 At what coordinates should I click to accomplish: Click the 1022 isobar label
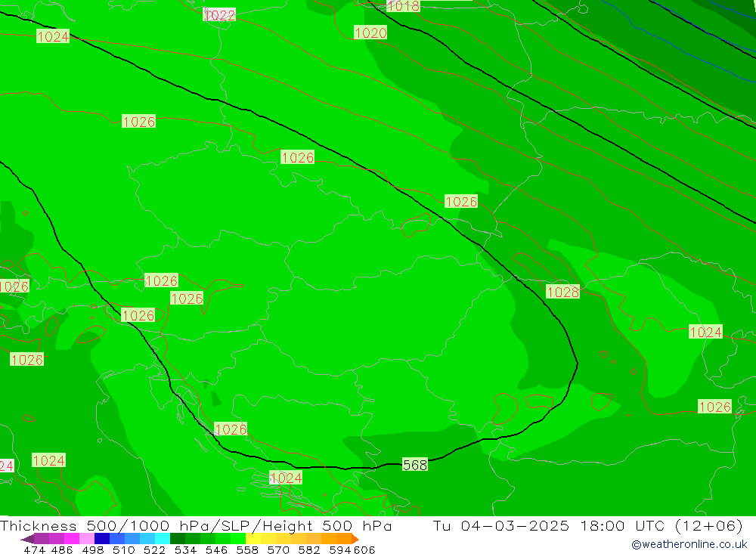pos(219,15)
